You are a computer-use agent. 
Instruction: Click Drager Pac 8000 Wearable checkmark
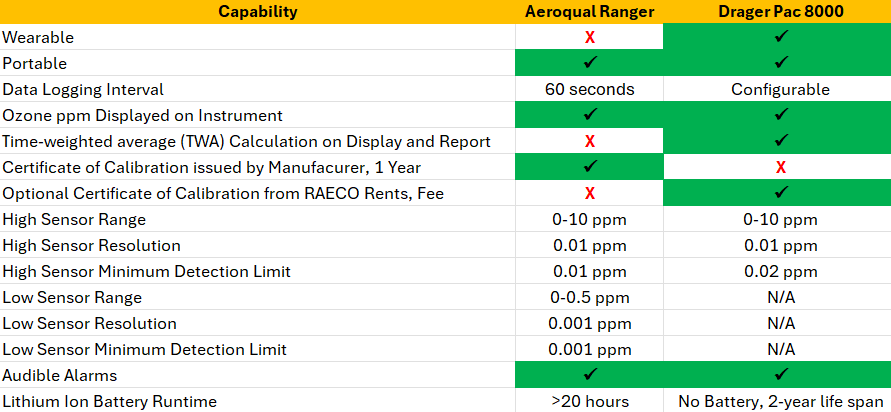click(780, 37)
